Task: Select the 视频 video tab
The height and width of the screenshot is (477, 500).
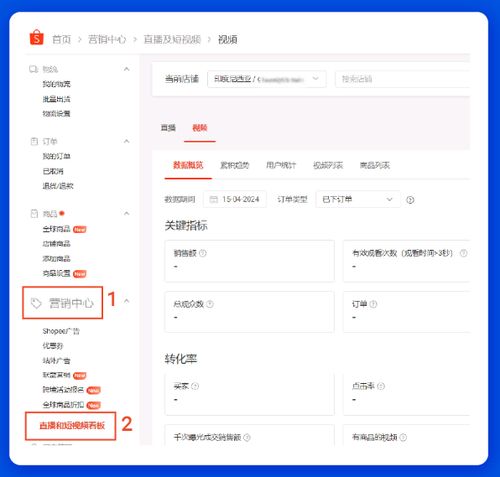Action: coord(200,128)
